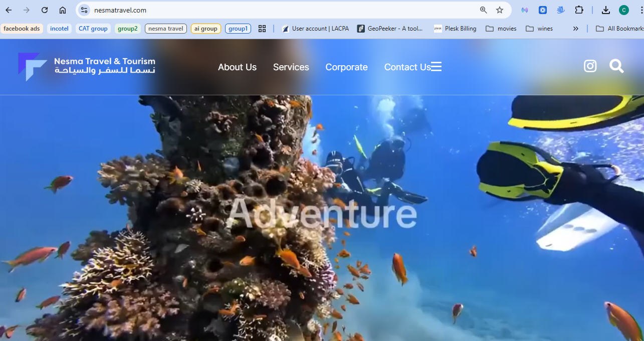Click the website search magnifier icon
Screen dimensions: 644x341
point(616,66)
